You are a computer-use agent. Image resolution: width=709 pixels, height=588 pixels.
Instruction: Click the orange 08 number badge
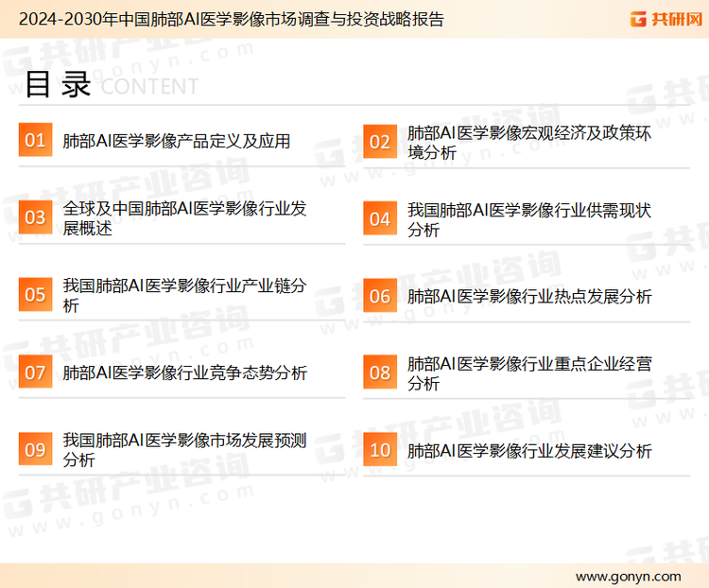coord(380,372)
